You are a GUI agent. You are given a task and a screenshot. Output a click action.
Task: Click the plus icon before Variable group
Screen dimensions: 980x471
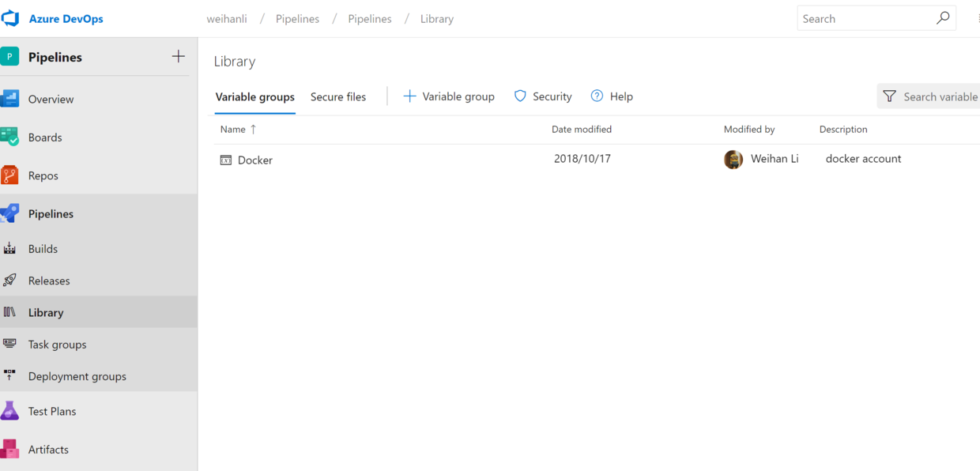409,96
